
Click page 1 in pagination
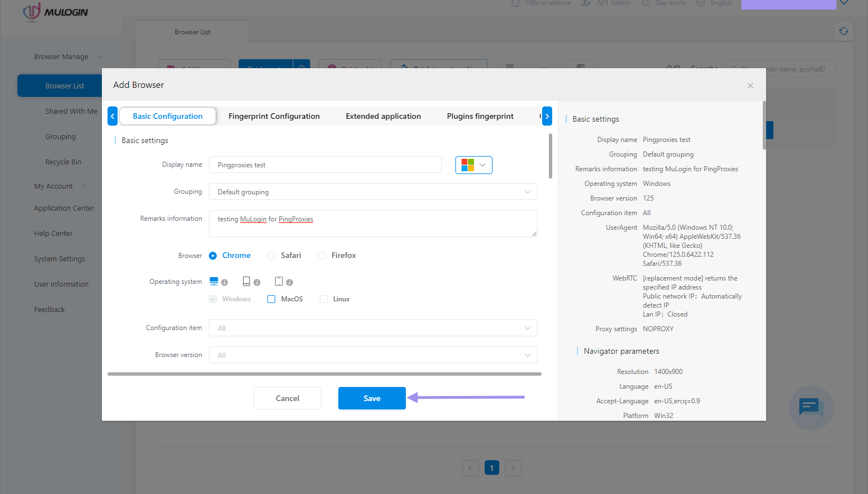(492, 468)
